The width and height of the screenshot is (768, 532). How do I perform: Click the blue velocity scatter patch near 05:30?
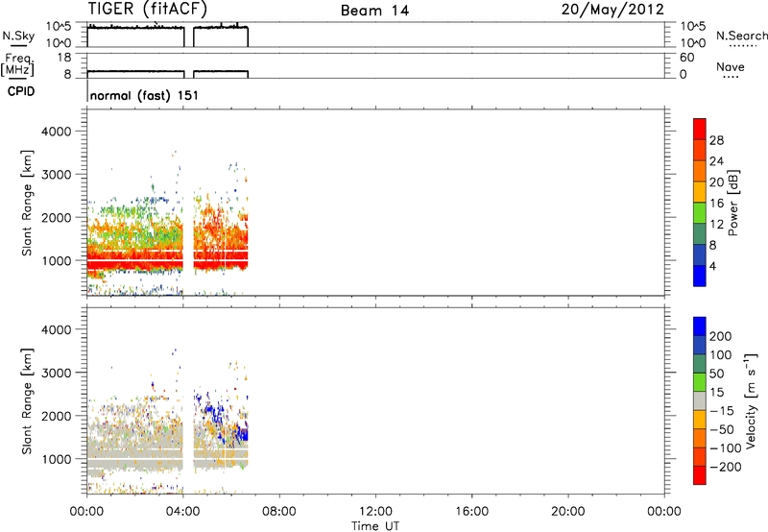click(x=213, y=413)
